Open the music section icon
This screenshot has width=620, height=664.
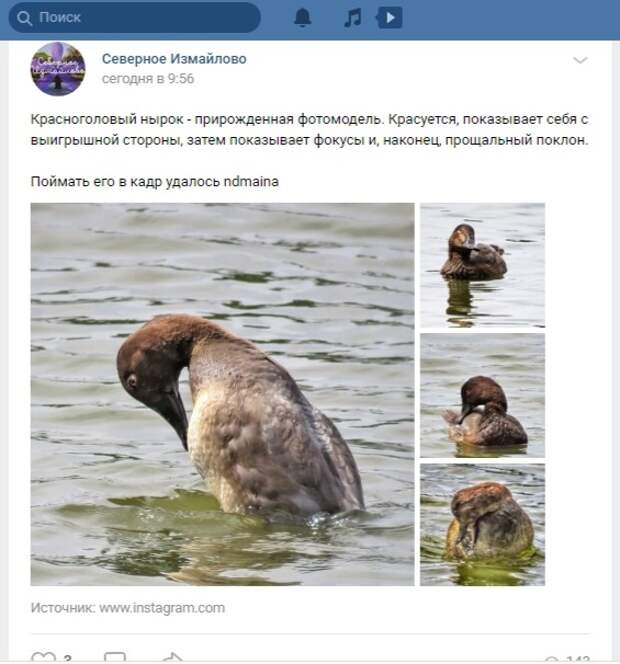click(353, 18)
